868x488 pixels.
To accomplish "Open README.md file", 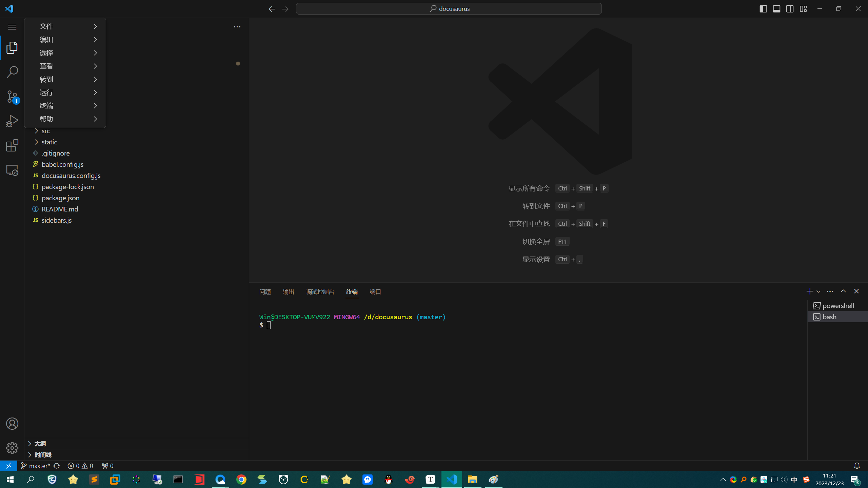I will (x=137, y=209).
